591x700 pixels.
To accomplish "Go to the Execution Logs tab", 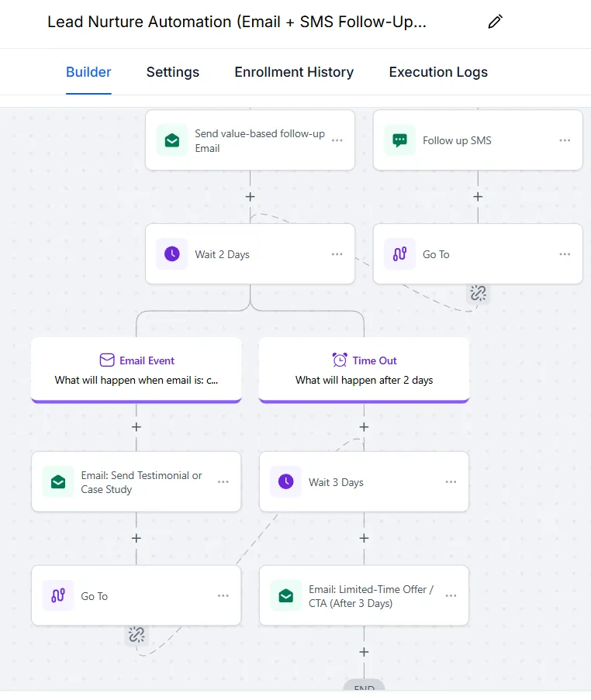I will tap(438, 72).
